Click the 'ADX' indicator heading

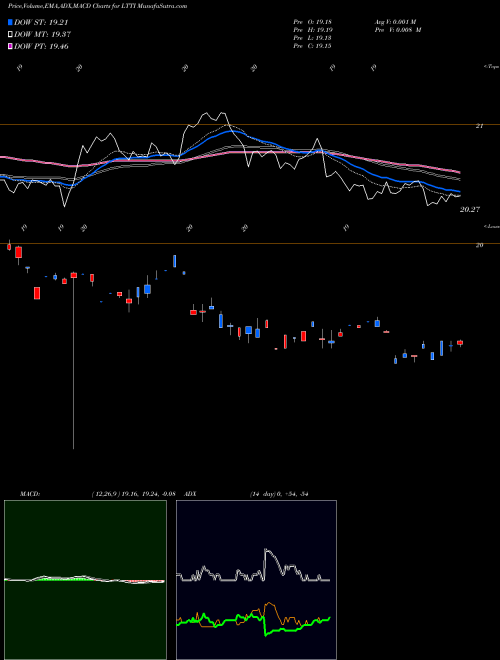click(x=190, y=494)
